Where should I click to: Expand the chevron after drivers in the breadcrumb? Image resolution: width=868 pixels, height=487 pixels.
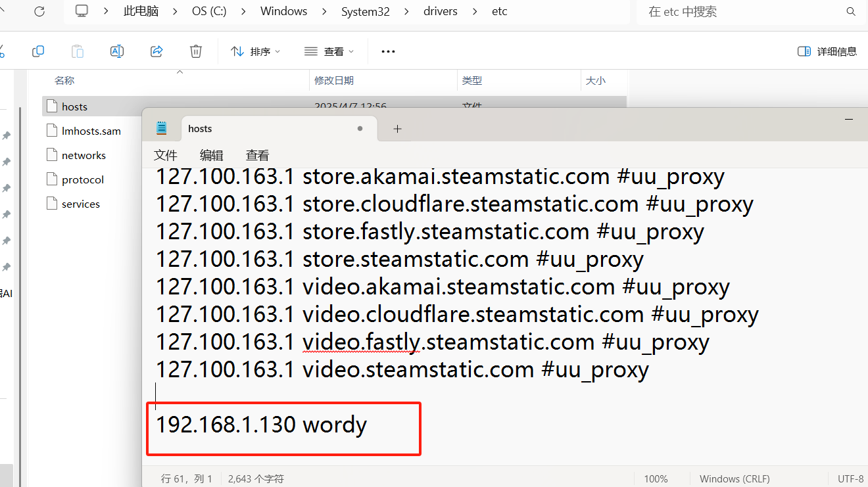(x=475, y=11)
